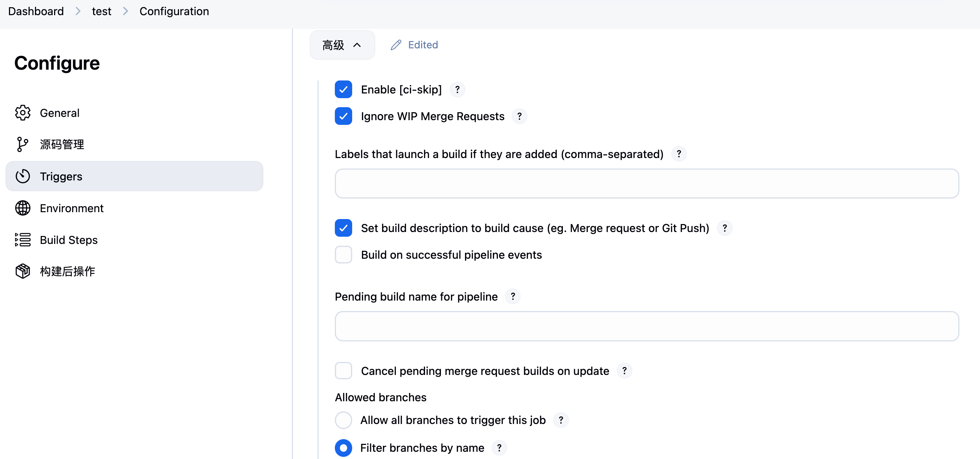Switch to the Environment configuration section
The width and height of the screenshot is (980, 459).
[x=71, y=208]
